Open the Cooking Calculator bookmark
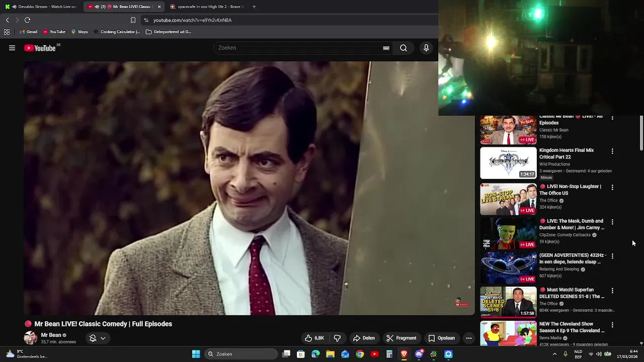 [x=116, y=32]
